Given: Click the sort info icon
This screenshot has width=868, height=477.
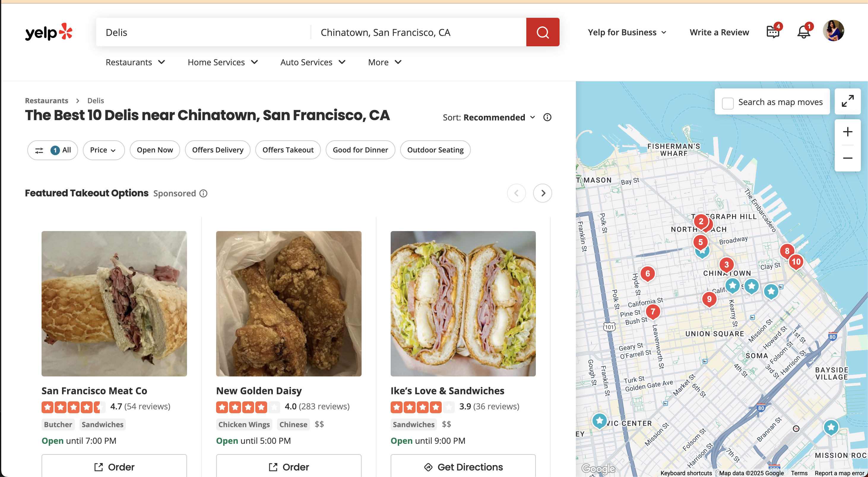Looking at the screenshot, I should click(547, 117).
